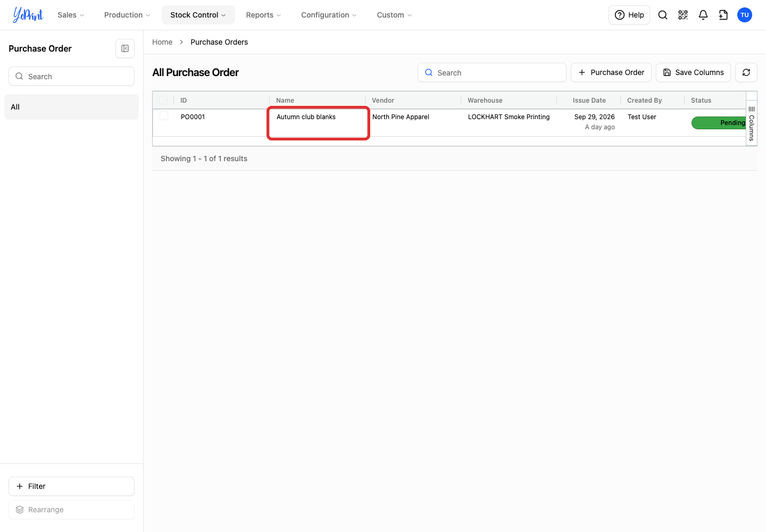Click the new document icon in header
The image size is (766, 532).
(x=723, y=15)
